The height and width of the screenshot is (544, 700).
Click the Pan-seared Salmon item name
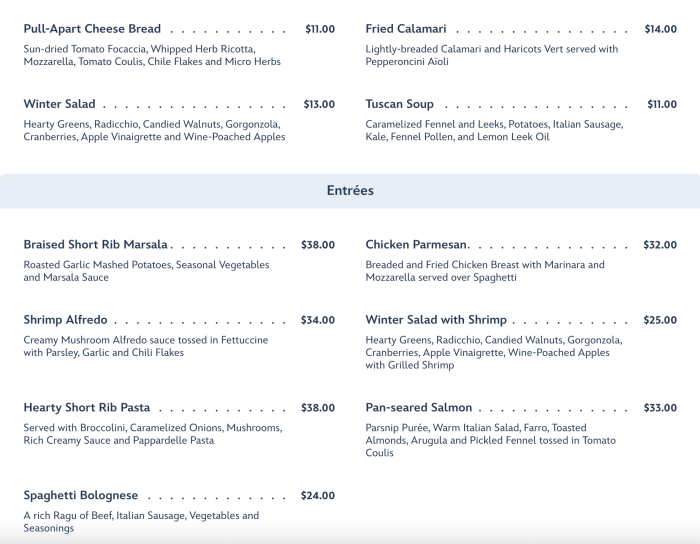tap(419, 408)
